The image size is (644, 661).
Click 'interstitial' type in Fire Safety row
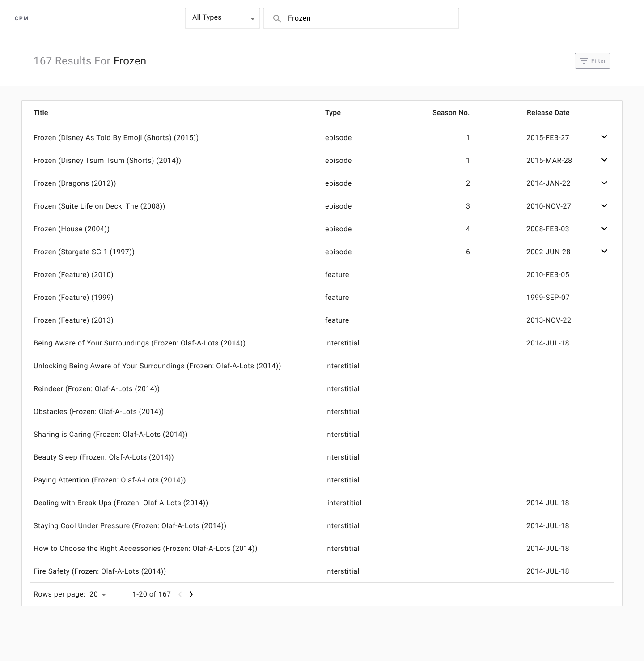[342, 571]
